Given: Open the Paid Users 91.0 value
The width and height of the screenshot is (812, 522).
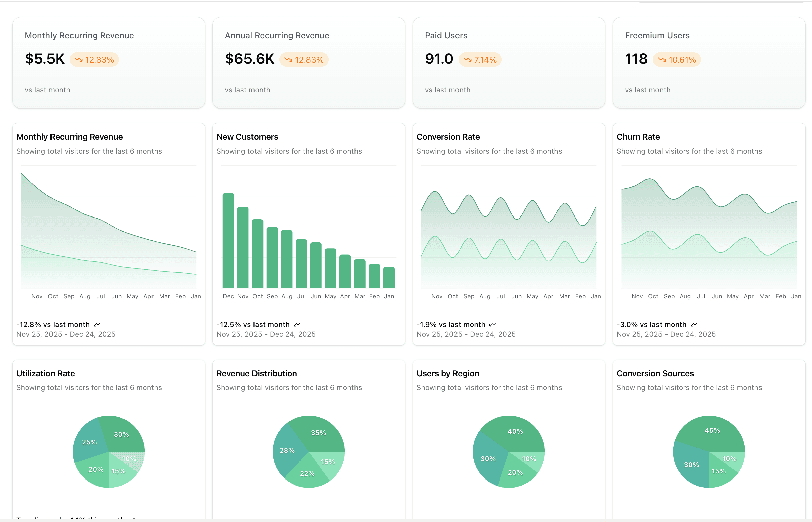Looking at the screenshot, I should click(439, 59).
